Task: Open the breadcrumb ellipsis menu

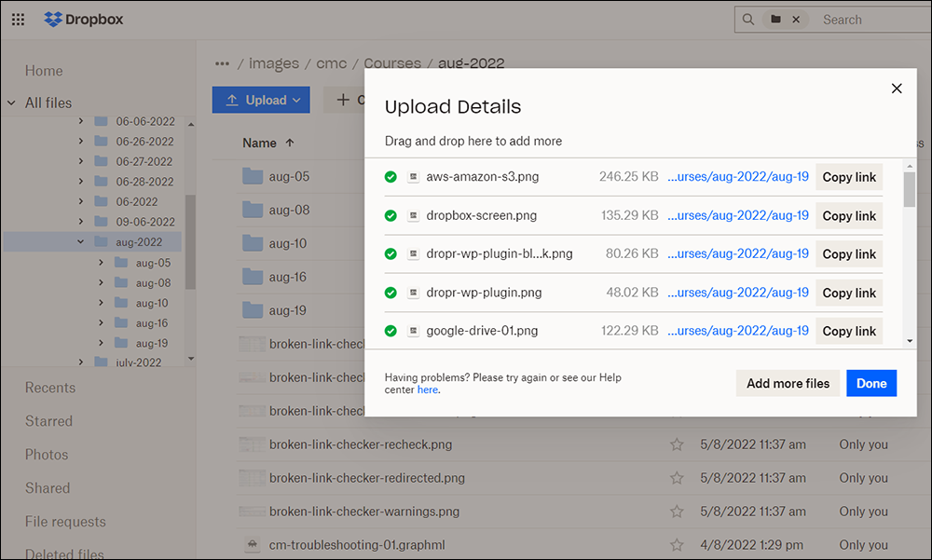Action: (223, 63)
